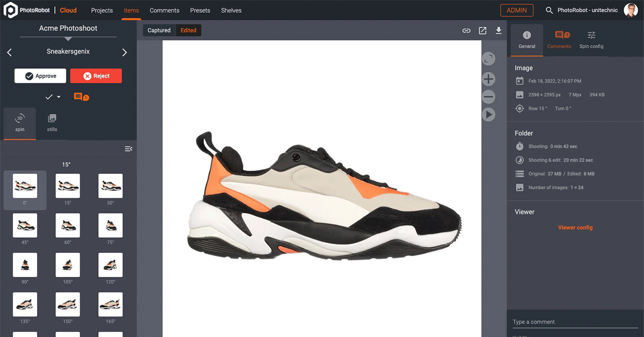Click the download image icon

499,31
